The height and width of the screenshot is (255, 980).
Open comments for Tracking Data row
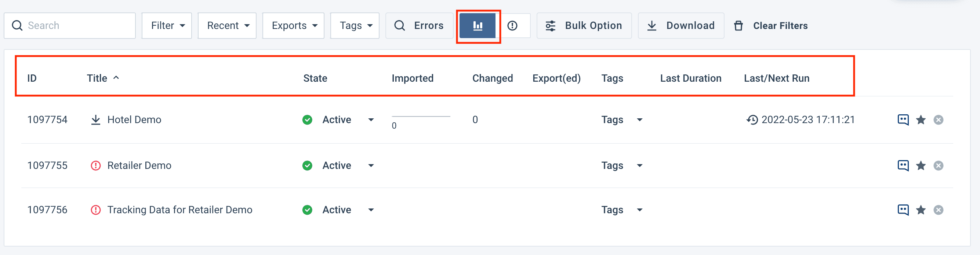[903, 210]
